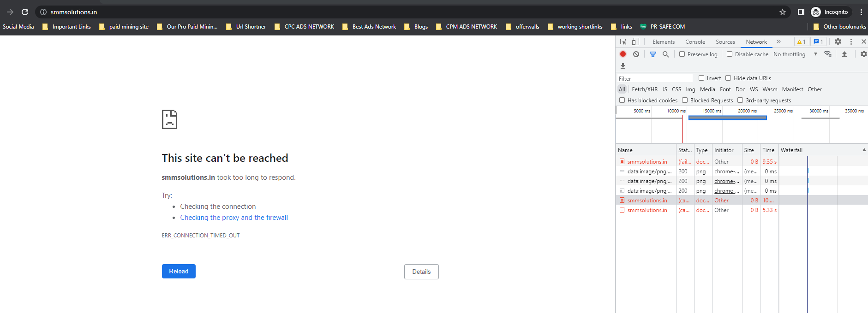Viewport: 868px width, 313px height.
Task: Check the Invert filter checkbox
Action: 701,78
